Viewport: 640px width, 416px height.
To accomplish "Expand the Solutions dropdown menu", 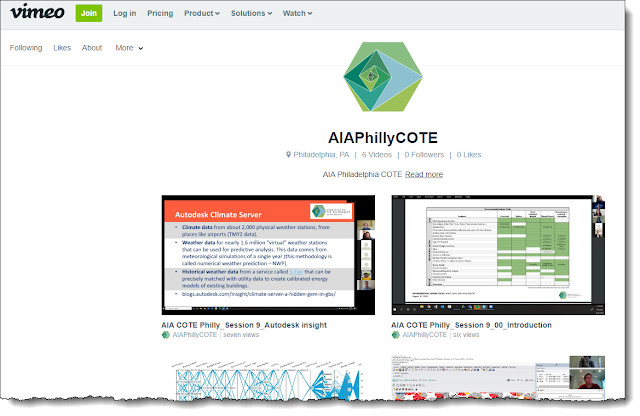I will click(x=251, y=13).
